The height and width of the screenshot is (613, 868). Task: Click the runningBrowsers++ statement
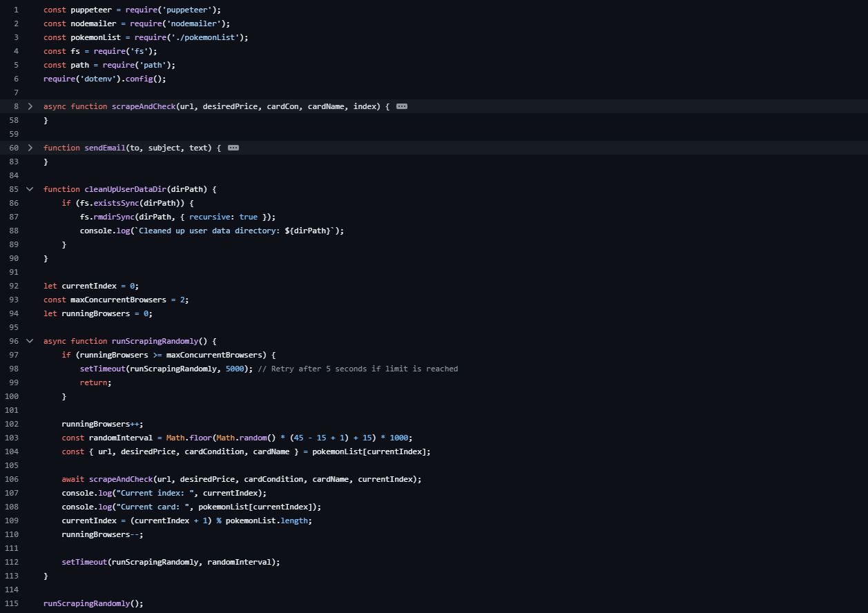click(102, 424)
